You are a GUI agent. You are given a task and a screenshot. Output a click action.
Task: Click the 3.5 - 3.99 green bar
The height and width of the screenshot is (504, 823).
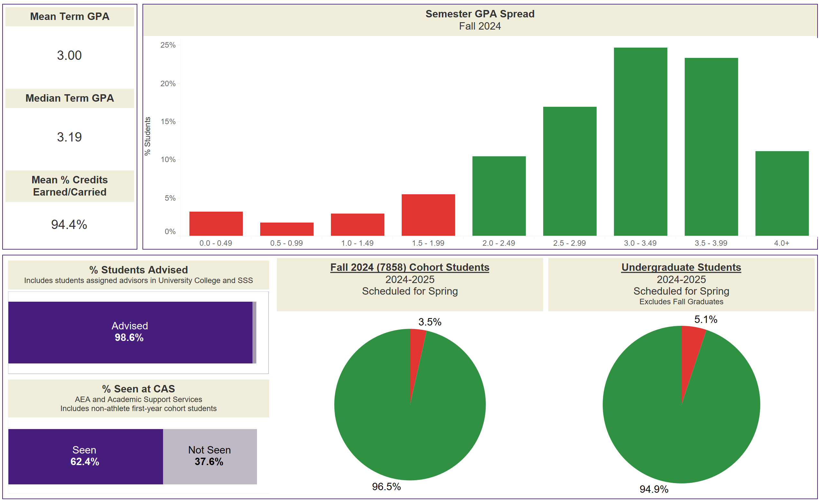711,147
